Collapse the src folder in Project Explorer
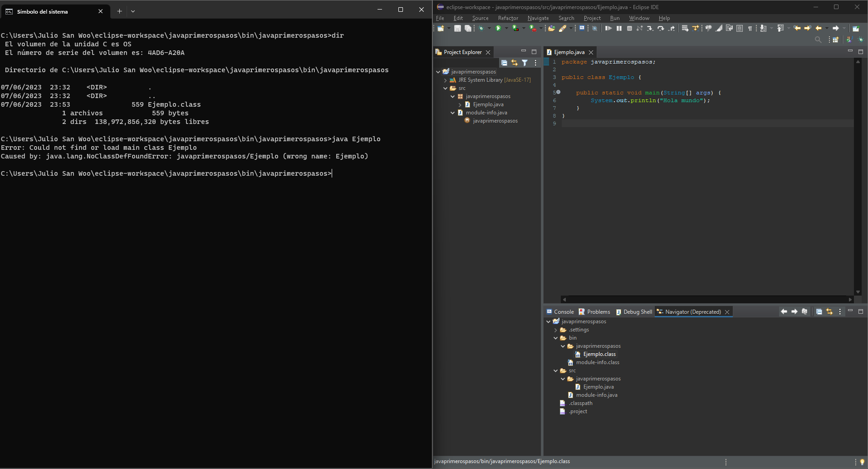Screen dimensions: 868x469 pyautogui.click(x=446, y=88)
